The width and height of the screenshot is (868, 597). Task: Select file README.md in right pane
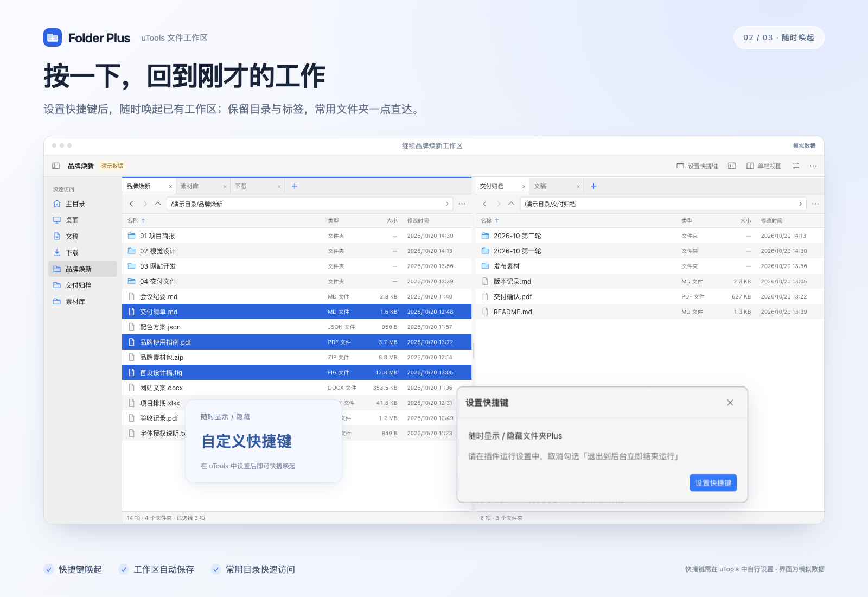pos(650,312)
